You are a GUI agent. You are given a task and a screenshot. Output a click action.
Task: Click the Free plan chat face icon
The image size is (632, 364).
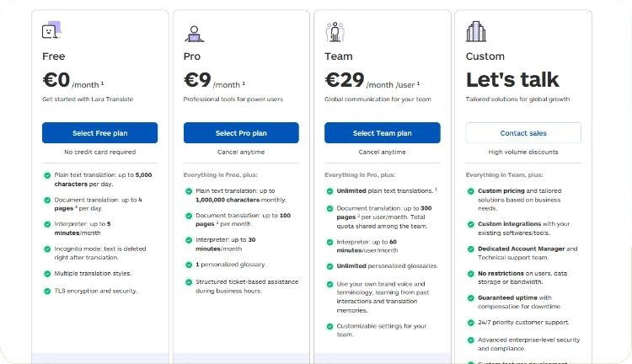pos(51,30)
